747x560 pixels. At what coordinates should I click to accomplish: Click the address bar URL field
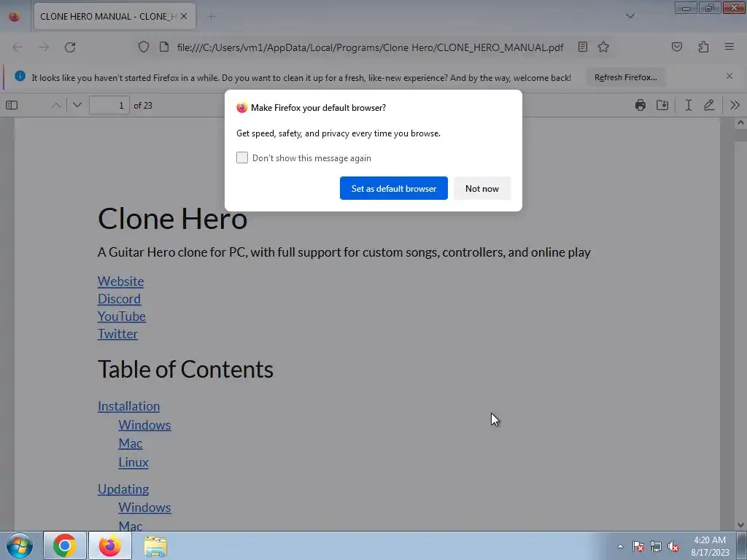(370, 47)
